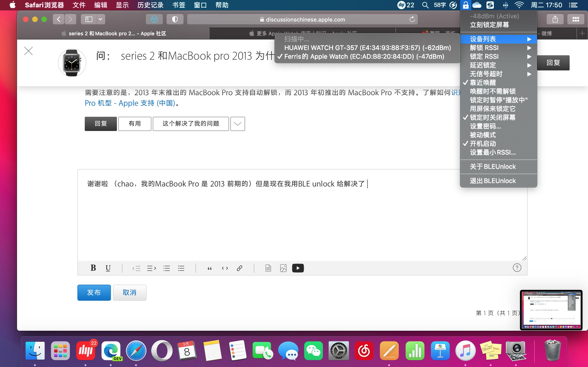The width and height of the screenshot is (588, 367).
Task: Create a numbered list
Action: tap(167, 268)
